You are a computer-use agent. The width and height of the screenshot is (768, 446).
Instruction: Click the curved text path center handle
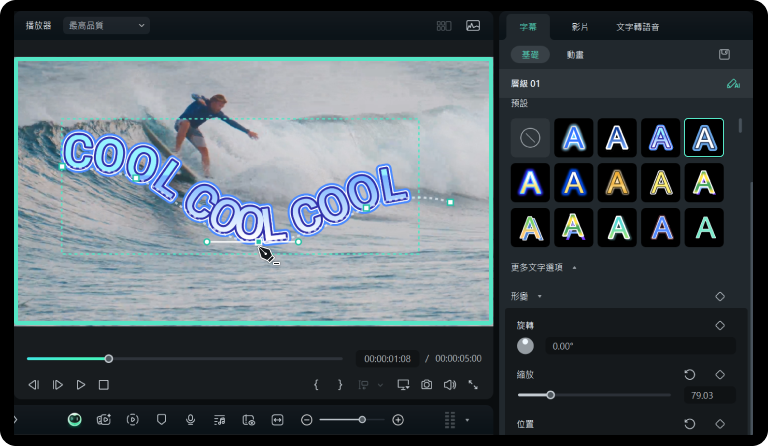(x=259, y=242)
